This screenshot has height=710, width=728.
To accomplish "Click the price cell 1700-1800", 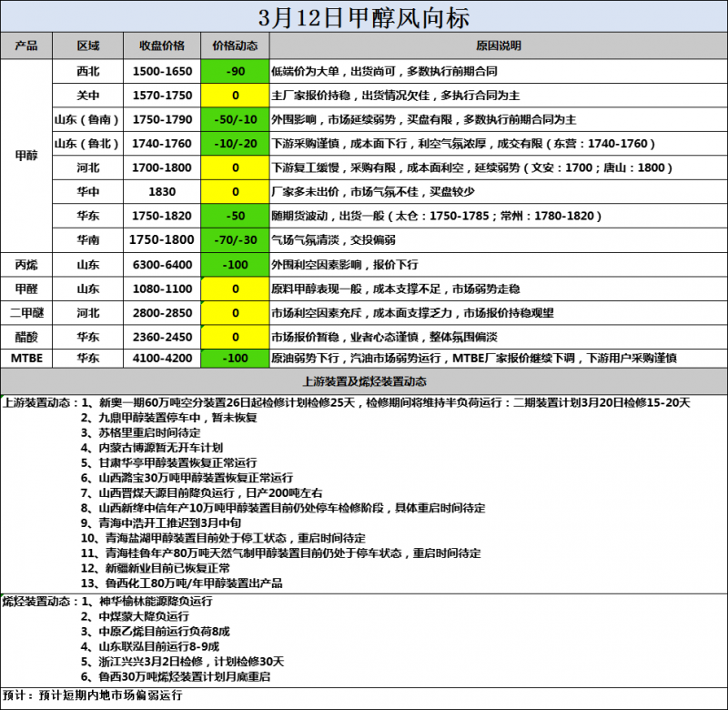I will [162, 168].
